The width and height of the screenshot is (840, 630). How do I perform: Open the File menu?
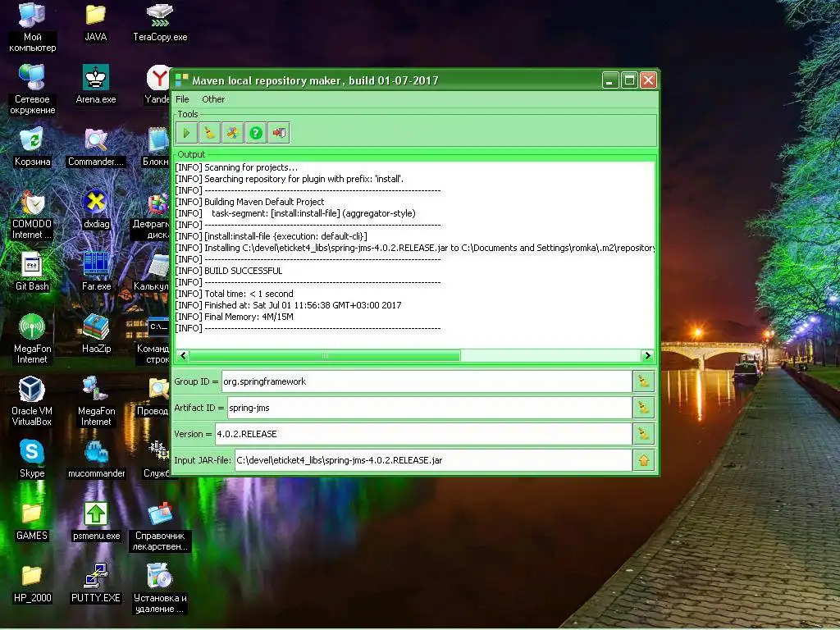coord(182,99)
